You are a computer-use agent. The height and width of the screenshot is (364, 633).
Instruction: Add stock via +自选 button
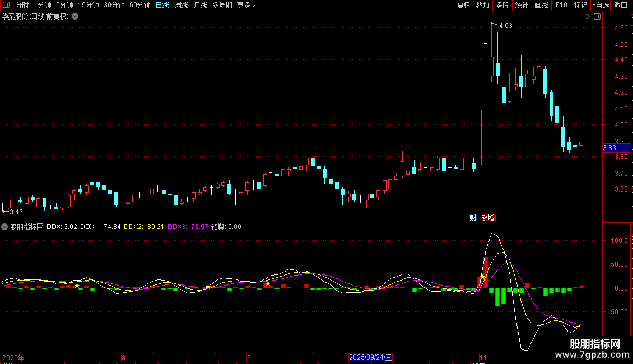[x=601, y=5]
